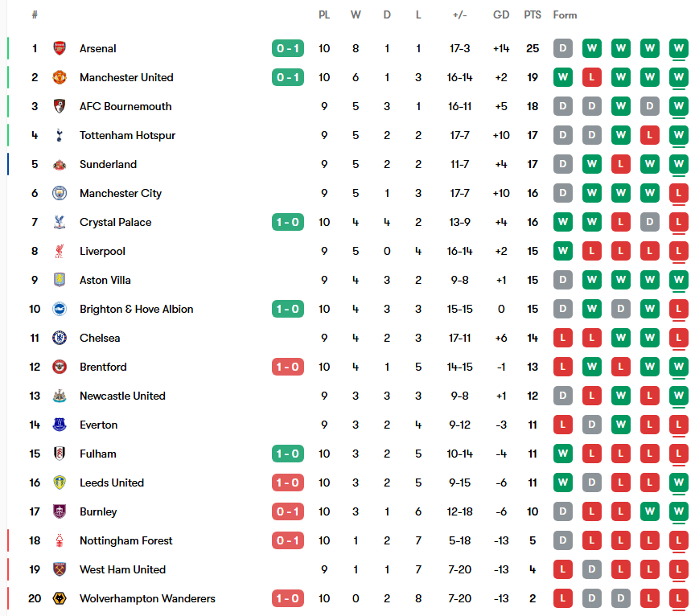Open the Nottingham Forest team link

(125, 540)
